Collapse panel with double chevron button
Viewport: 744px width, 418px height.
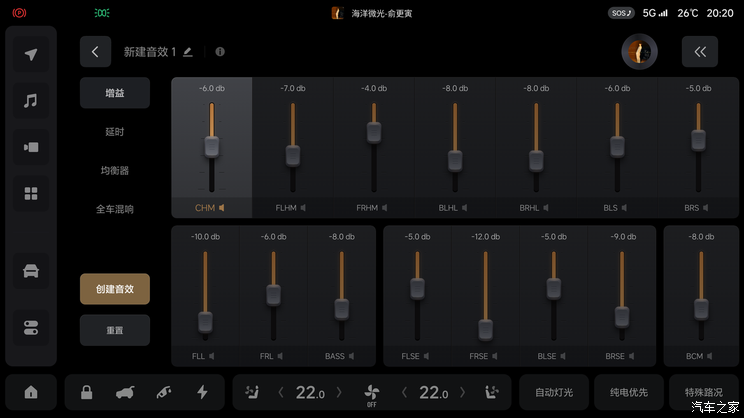699,52
